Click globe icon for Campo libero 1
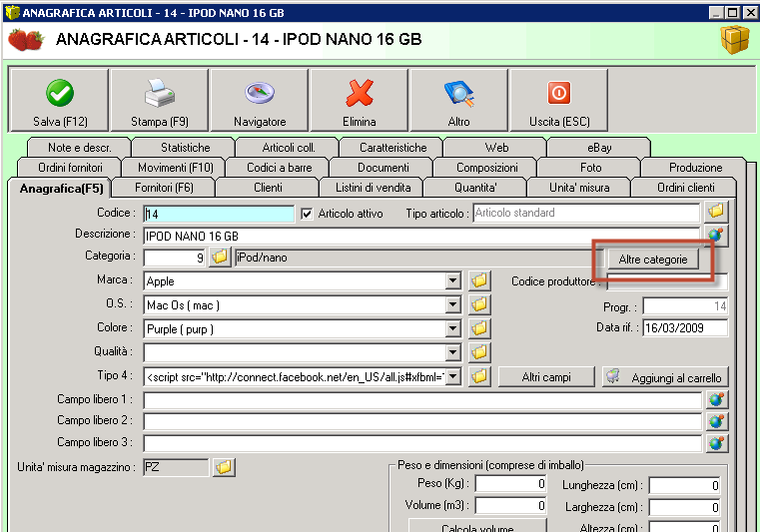 pos(717,399)
